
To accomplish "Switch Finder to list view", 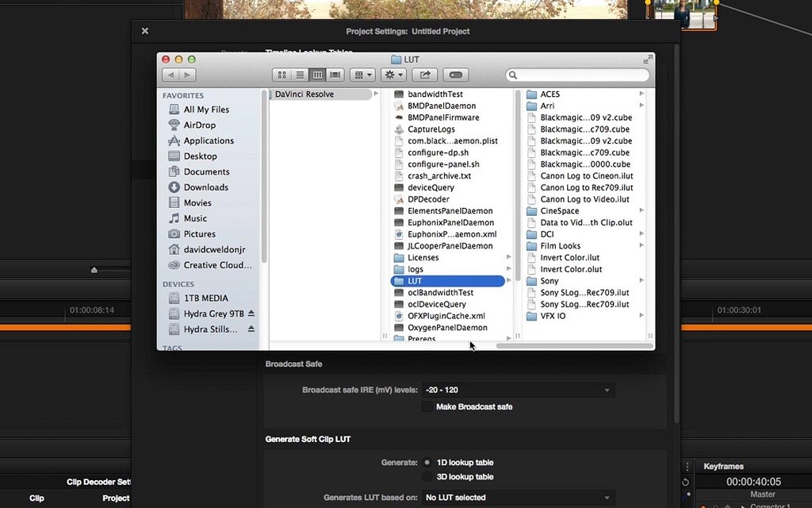I will coord(300,75).
